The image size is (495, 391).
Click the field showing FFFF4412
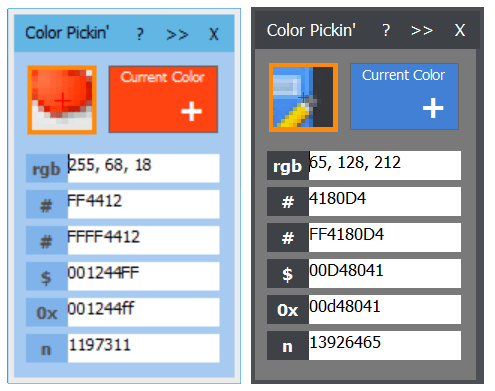(x=144, y=240)
